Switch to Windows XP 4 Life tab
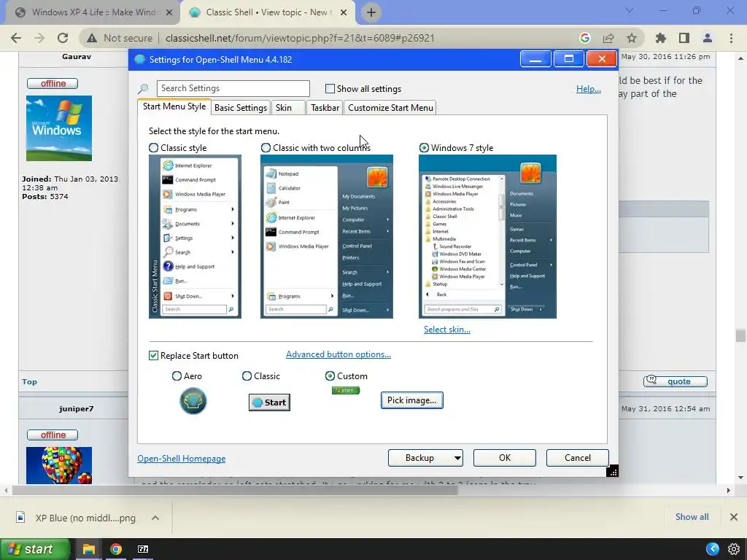The width and height of the screenshot is (747, 560). coord(93,12)
